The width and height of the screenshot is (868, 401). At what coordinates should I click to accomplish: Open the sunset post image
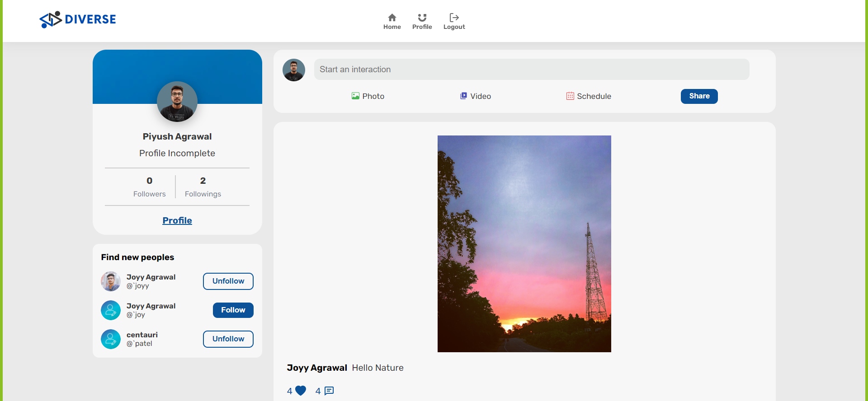coord(524,244)
